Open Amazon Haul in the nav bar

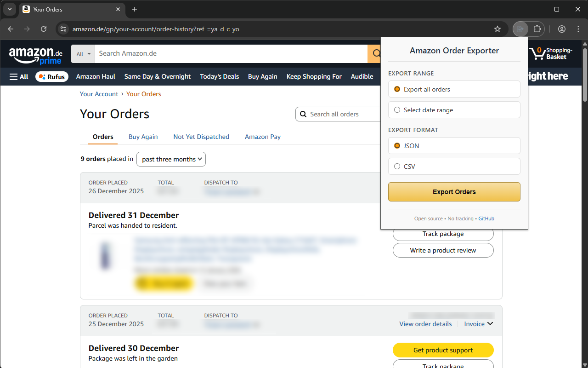(x=96, y=77)
